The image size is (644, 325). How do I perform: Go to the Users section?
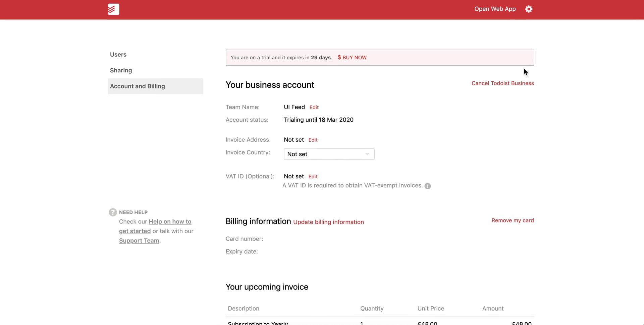tap(118, 55)
